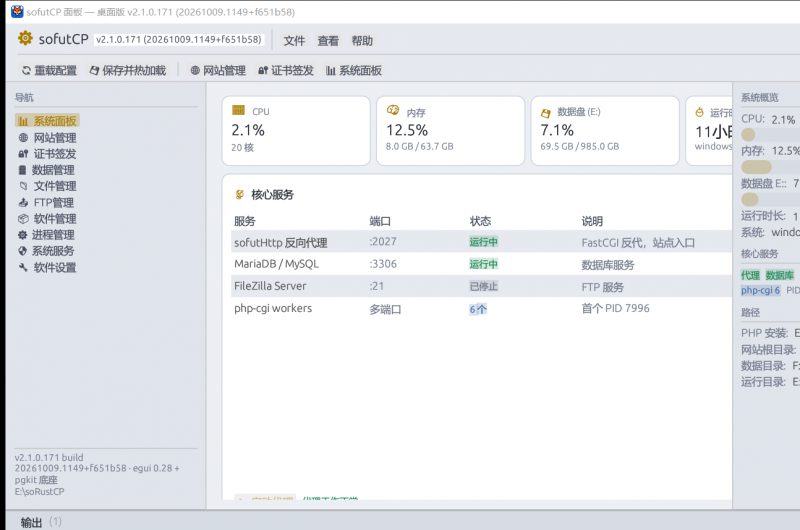Click the 69.5 GB / 985.0 GB text
Viewport: 800px width, 530px height.
point(580,146)
